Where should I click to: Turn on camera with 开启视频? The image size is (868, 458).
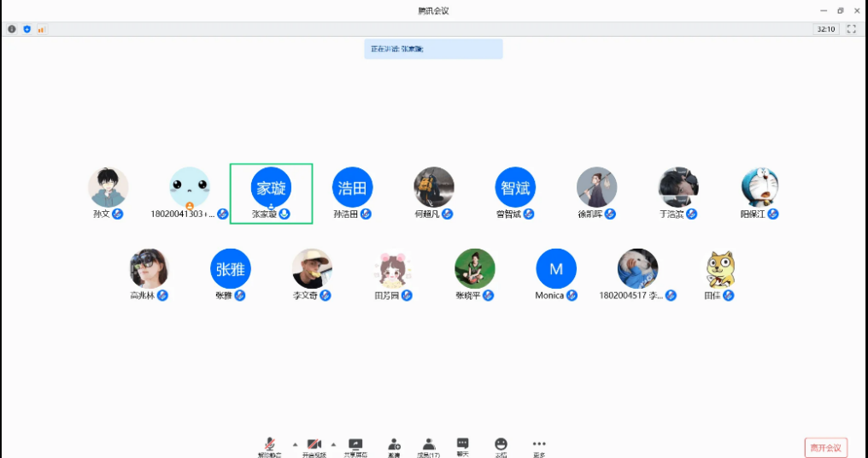click(x=314, y=445)
